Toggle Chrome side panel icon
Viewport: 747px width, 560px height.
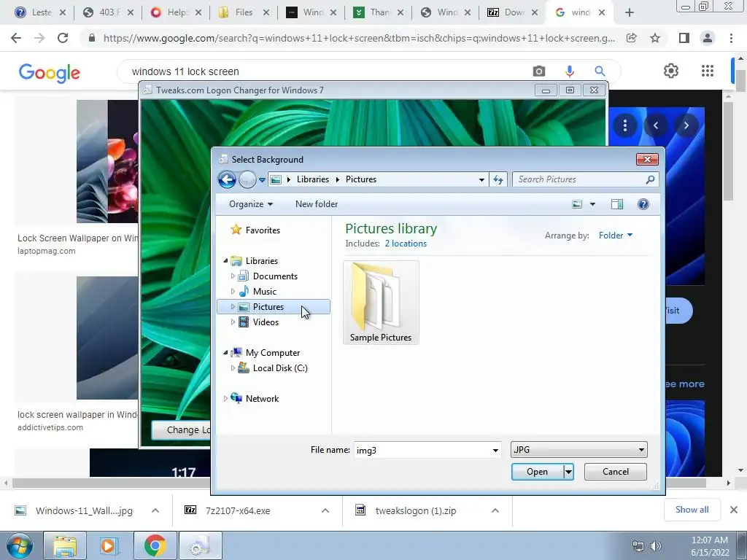684,38
